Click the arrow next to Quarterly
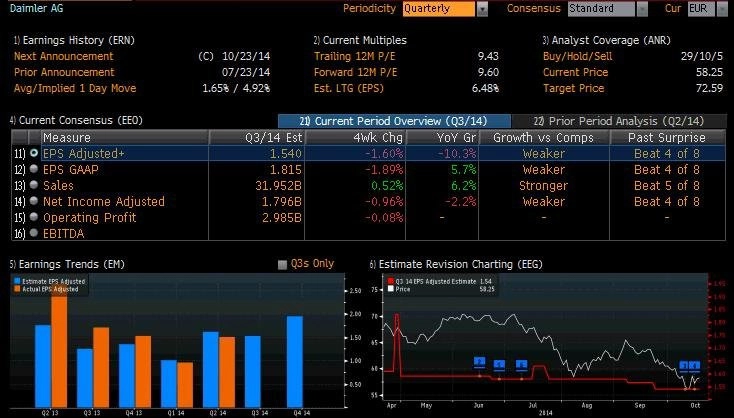Viewport: 734px width, 418px height. [482, 9]
